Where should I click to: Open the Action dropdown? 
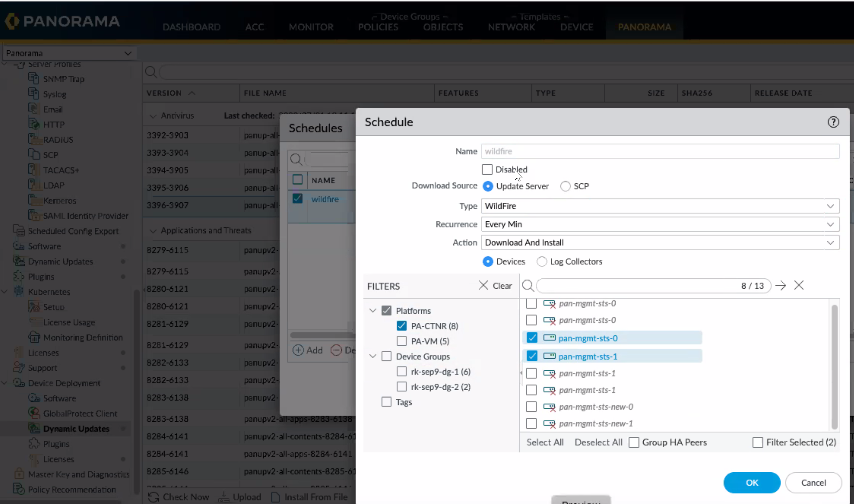[830, 242]
